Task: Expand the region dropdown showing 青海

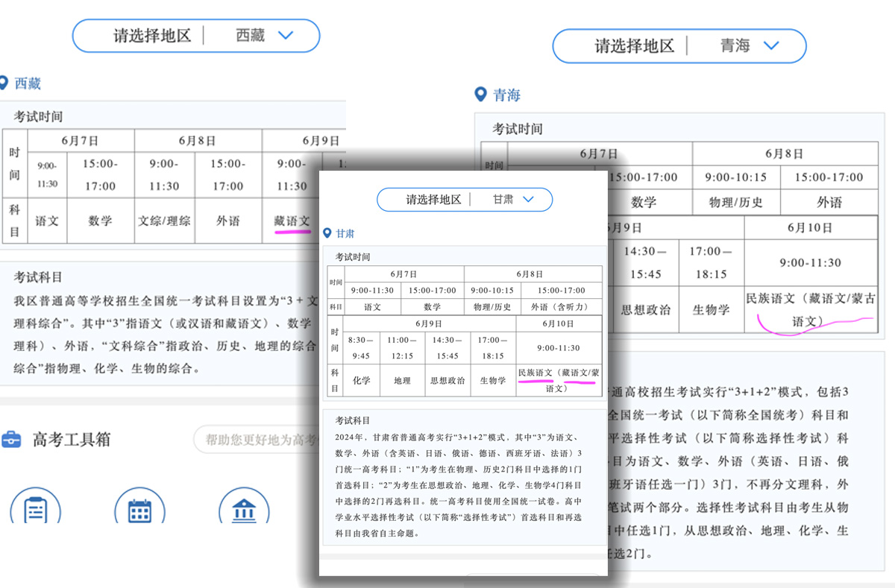Action: [x=770, y=45]
